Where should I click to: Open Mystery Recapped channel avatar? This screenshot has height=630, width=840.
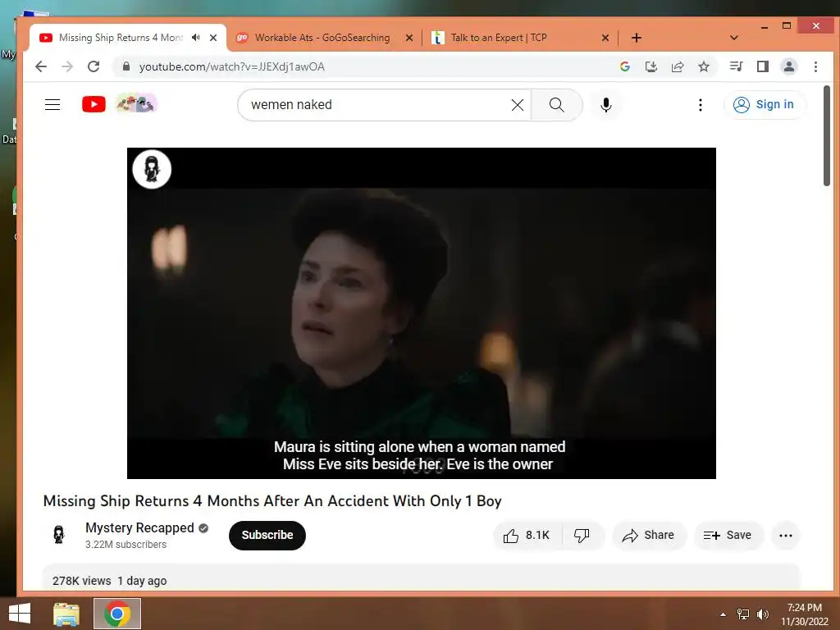59,535
